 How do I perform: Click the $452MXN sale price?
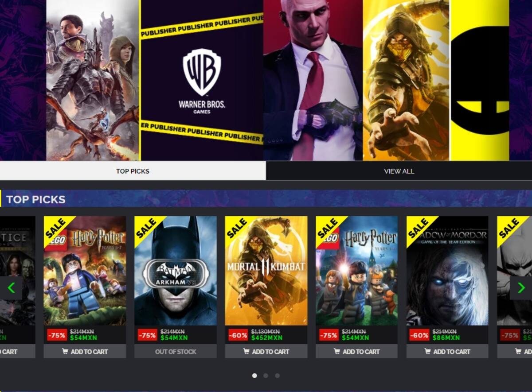(267, 338)
